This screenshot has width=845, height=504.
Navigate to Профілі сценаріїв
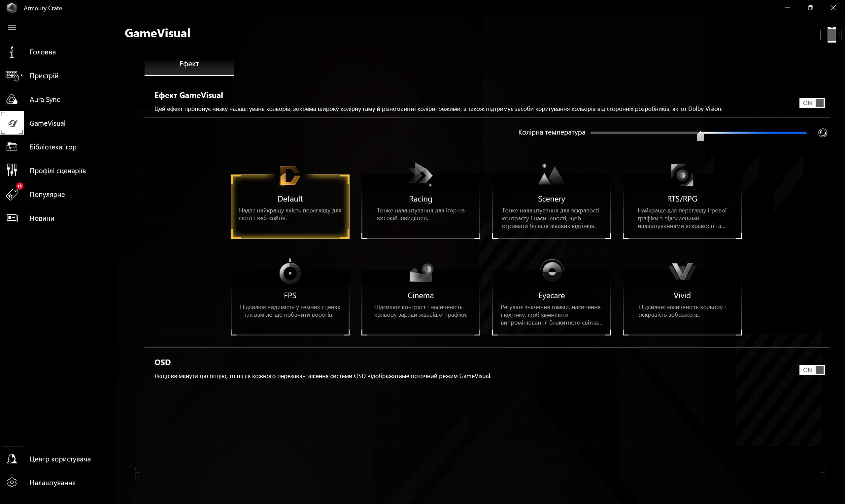pos(58,171)
